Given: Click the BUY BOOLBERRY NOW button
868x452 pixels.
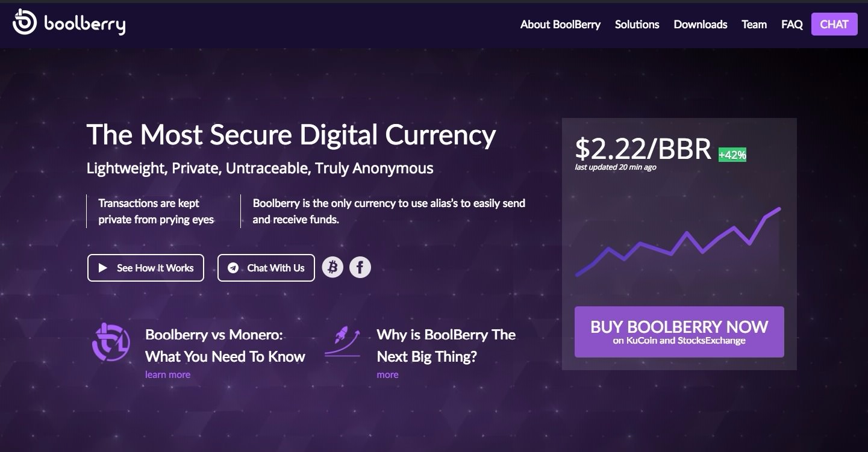Looking at the screenshot, I should pyautogui.click(x=679, y=332).
